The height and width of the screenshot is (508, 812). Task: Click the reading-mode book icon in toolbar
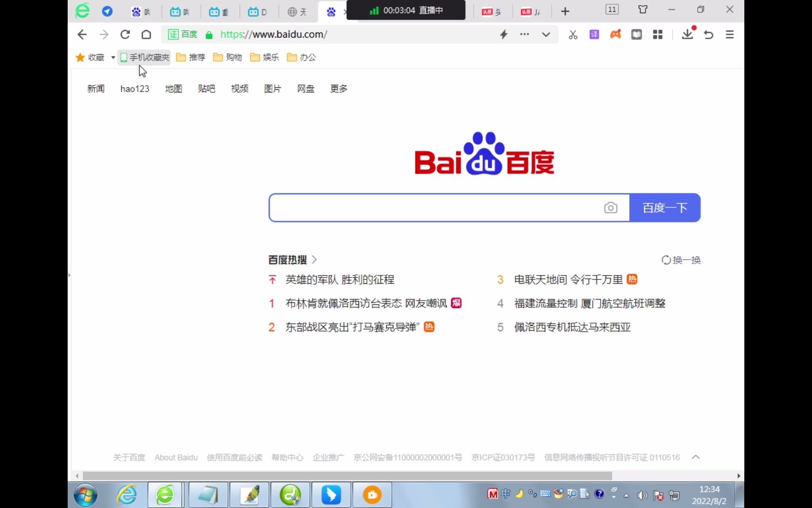pos(637,34)
